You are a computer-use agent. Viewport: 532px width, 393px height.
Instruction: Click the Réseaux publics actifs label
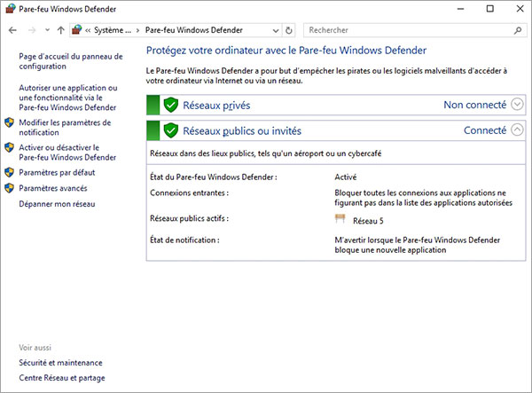[x=190, y=218]
